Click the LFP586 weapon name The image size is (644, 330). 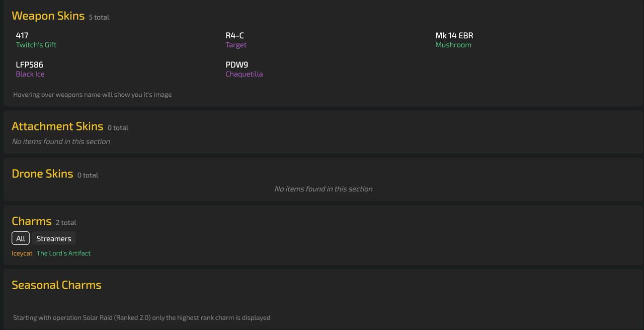[x=30, y=64]
